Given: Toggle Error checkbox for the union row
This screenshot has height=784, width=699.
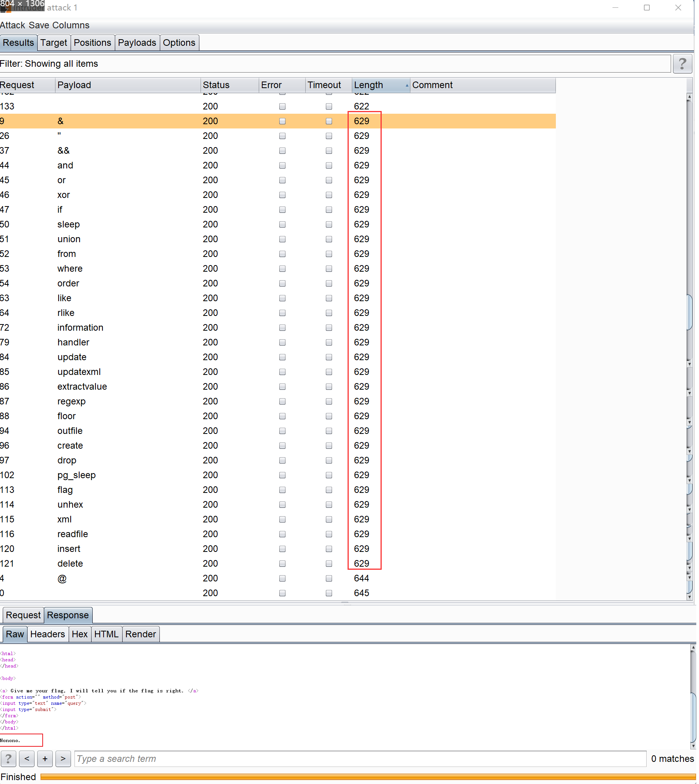Looking at the screenshot, I should pos(282,239).
